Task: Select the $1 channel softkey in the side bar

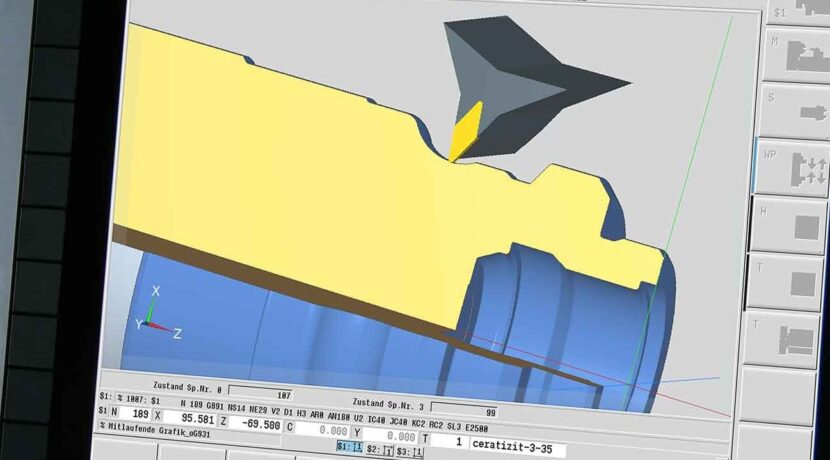Action: [x=797, y=12]
